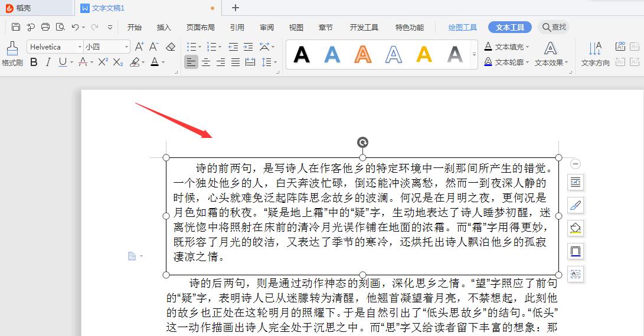The image size is (644, 336).
Task: Click the create text box link icon
Action: click(620, 47)
